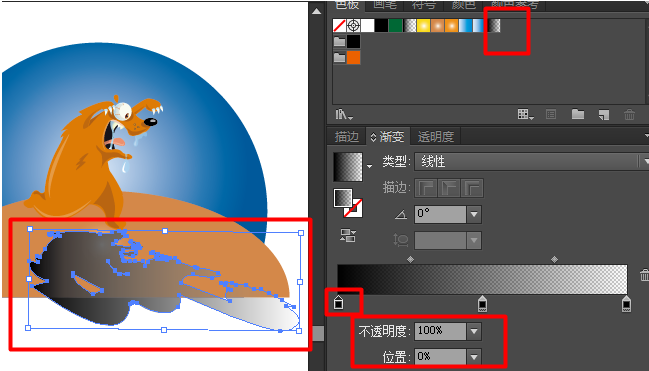Click the canvas vertical scrollbar thumb
649x371 pixels.
pos(318,334)
